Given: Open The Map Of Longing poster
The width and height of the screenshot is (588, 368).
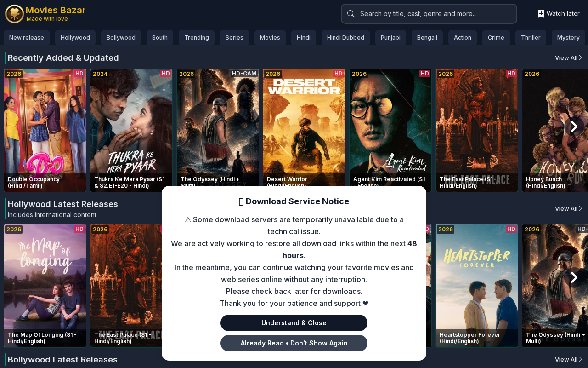Looking at the screenshot, I should [x=45, y=286].
